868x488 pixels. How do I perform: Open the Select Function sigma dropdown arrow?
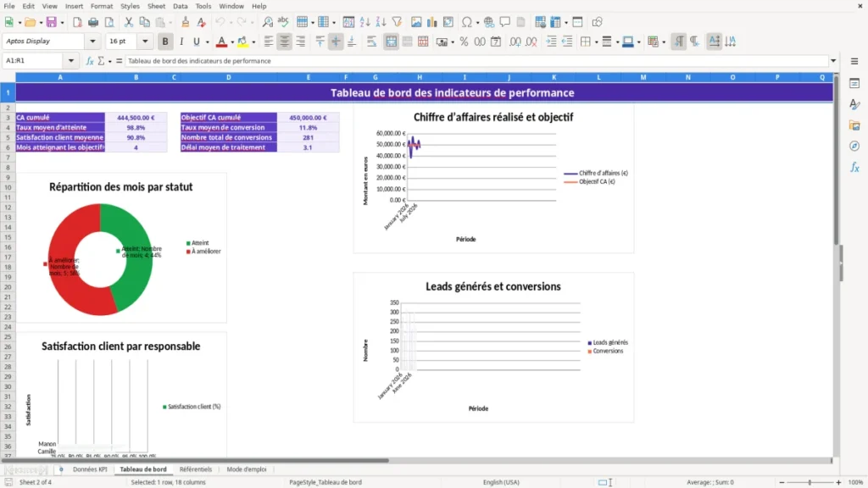(109, 61)
